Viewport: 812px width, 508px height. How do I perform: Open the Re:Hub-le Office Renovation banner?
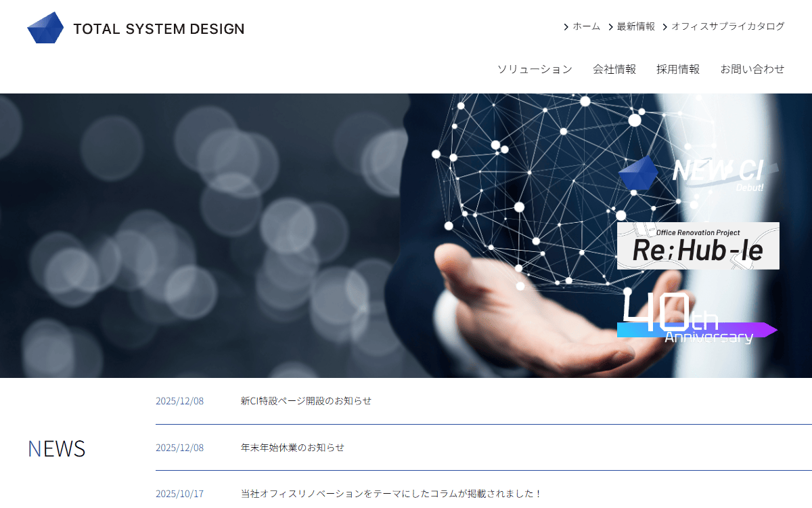[x=698, y=246]
